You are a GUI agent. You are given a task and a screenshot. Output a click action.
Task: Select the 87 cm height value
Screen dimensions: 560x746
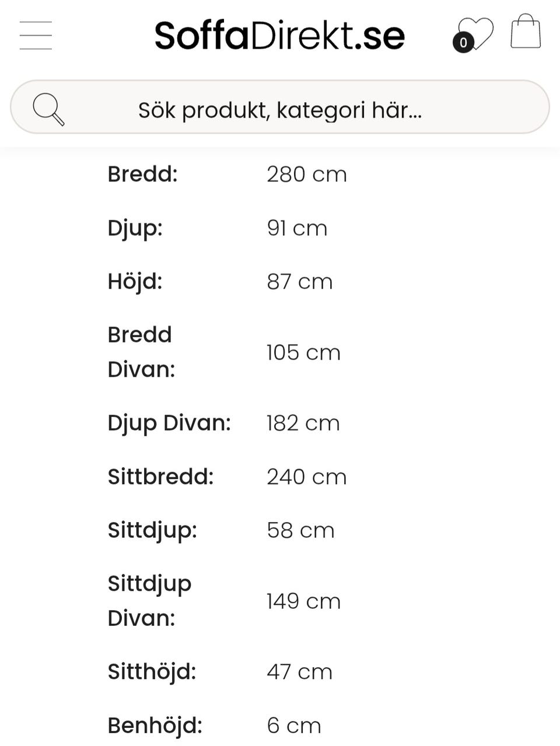click(299, 282)
